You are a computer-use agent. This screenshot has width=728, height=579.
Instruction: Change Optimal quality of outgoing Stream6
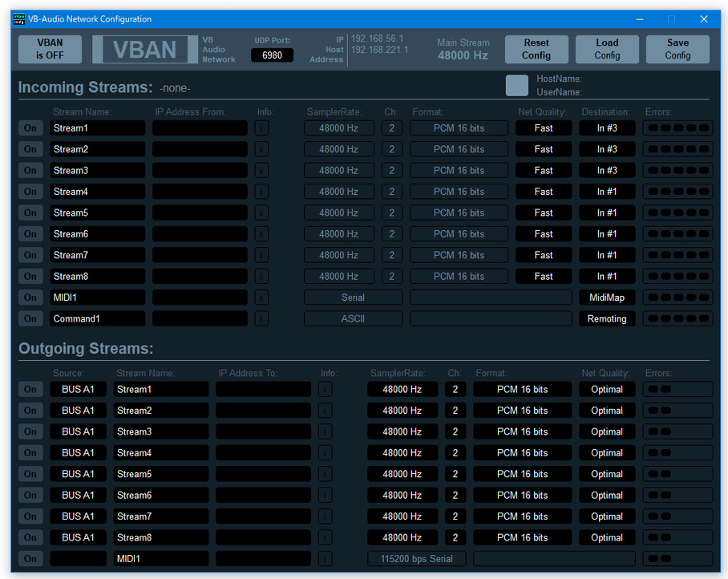pos(607,496)
